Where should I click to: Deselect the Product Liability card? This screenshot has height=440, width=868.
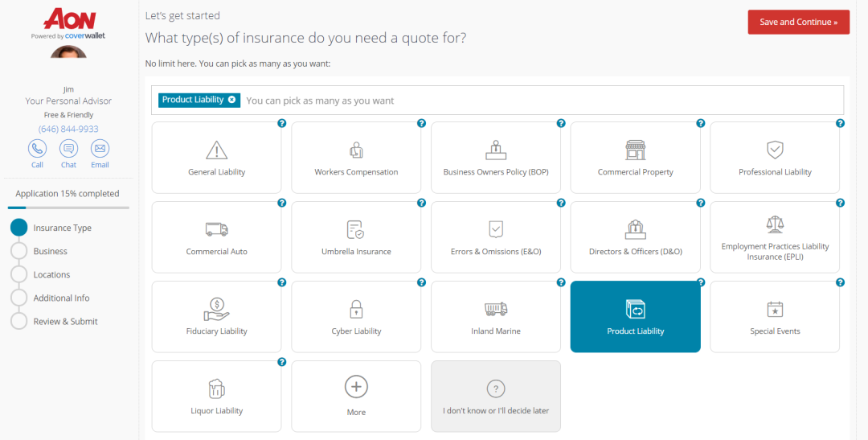click(635, 317)
